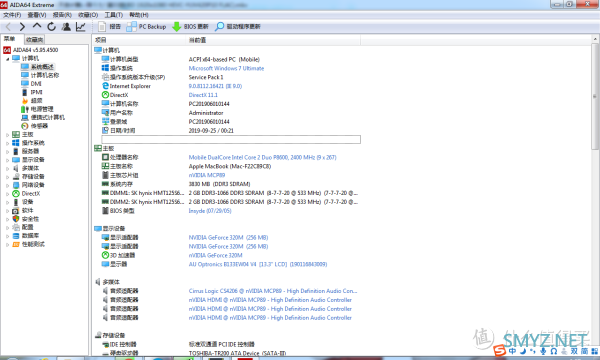Image resolution: width=600 pixels, height=360 pixels.
Task: Open the Insyde (07/29/05) BIOS link
Action: [210, 211]
